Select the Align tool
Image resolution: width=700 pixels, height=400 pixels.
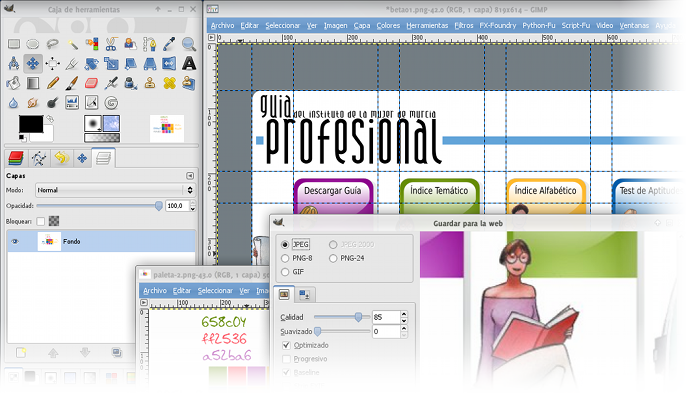click(52, 63)
